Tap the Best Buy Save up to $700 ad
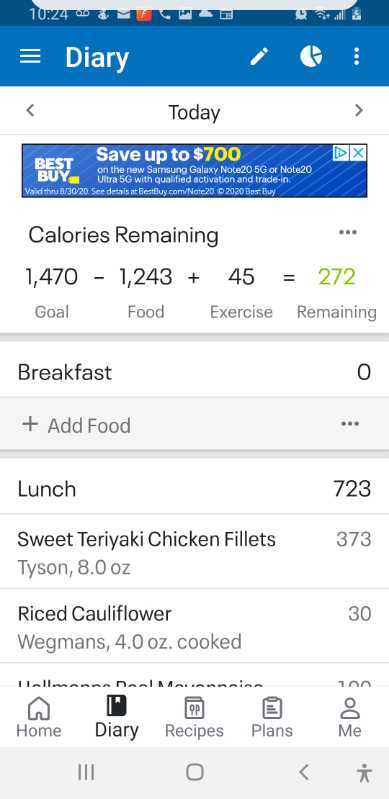 pos(194,171)
